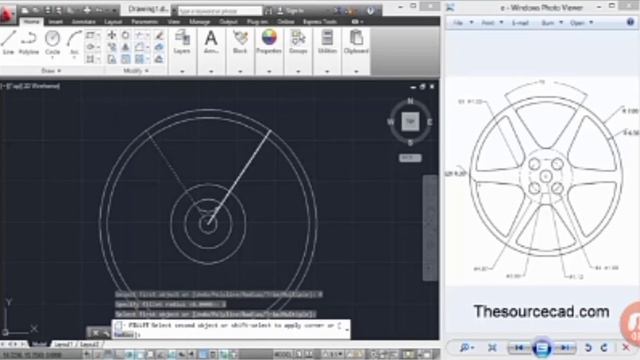This screenshot has height=360, width=640.
Task: Select the Polyline tool
Action: (29, 42)
